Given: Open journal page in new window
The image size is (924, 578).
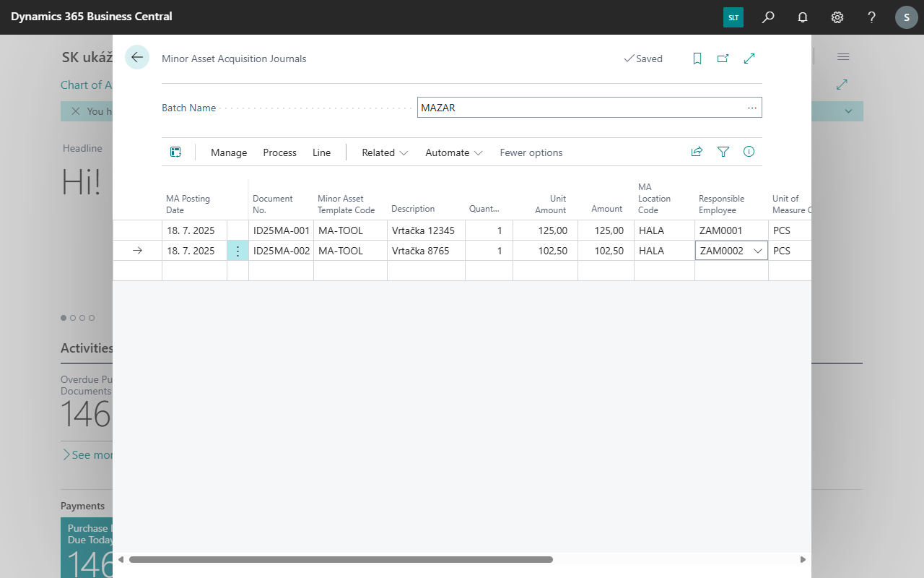Looking at the screenshot, I should coord(723,59).
